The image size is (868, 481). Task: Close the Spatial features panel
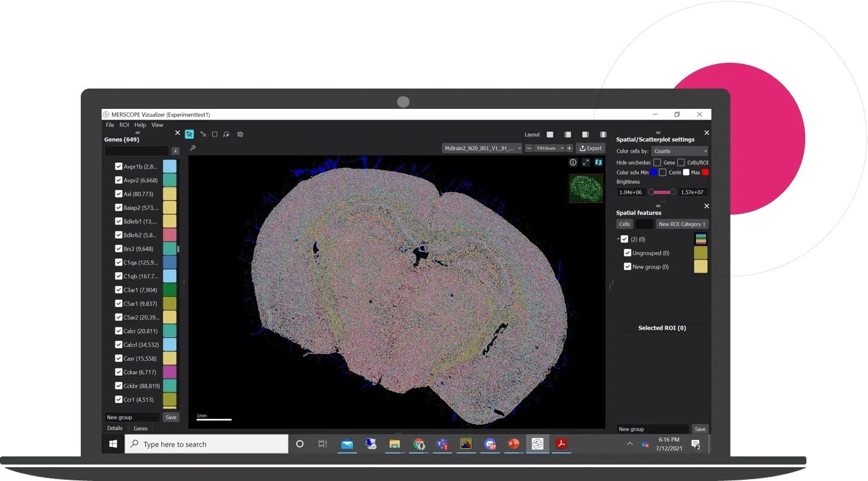(x=707, y=206)
